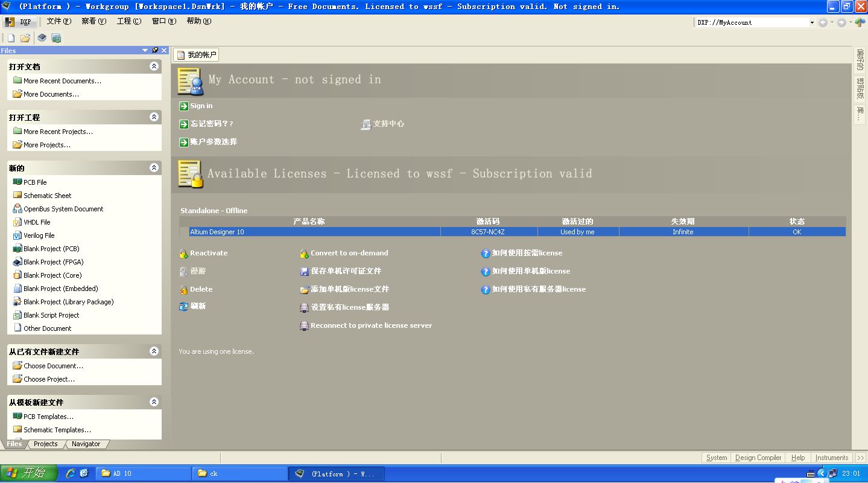The width and height of the screenshot is (868, 483).
Task: Collapse the 打开文档 section
Action: coord(154,66)
